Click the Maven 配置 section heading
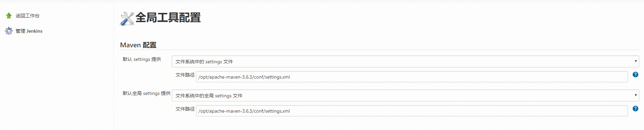 [x=138, y=45]
